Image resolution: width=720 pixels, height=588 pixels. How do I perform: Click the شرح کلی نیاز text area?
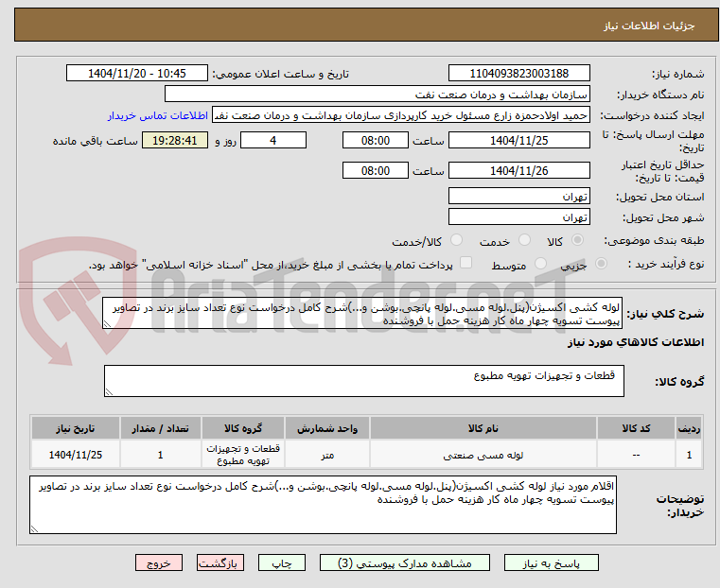[x=362, y=313]
